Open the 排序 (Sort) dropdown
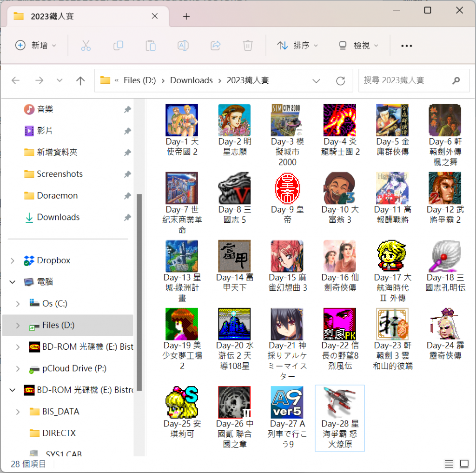The height and width of the screenshot is (473, 476). [x=297, y=46]
